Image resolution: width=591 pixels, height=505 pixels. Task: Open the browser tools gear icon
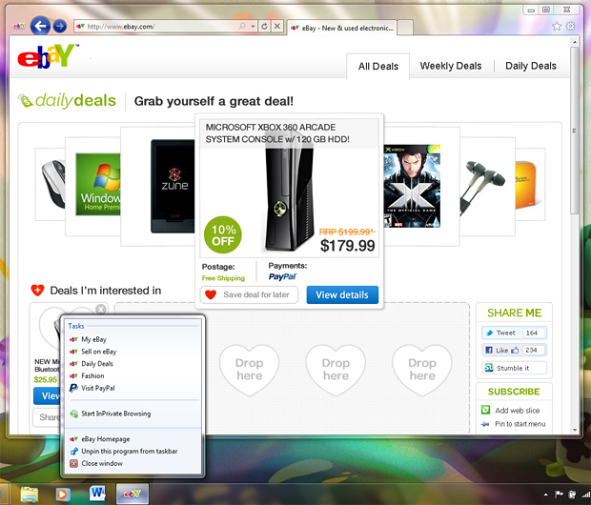pos(571,26)
